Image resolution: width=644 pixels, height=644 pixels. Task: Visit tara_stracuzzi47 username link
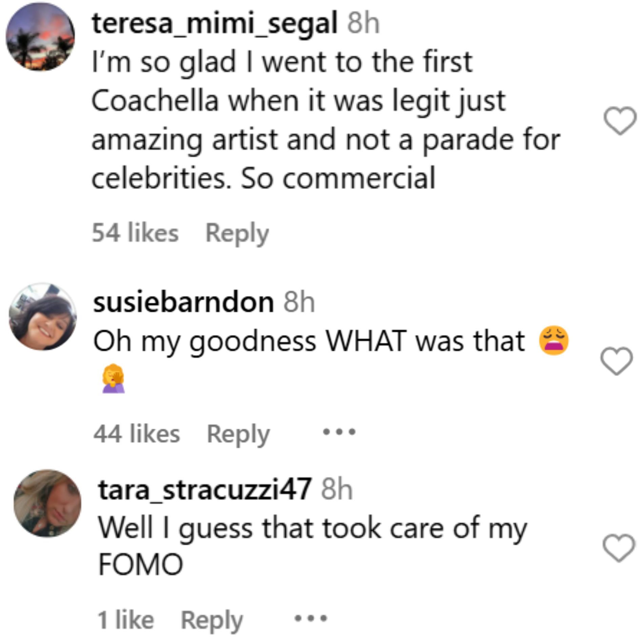(205, 489)
